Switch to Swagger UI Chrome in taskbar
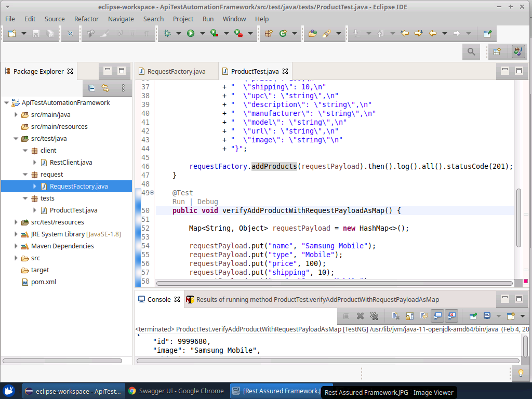 (177, 391)
